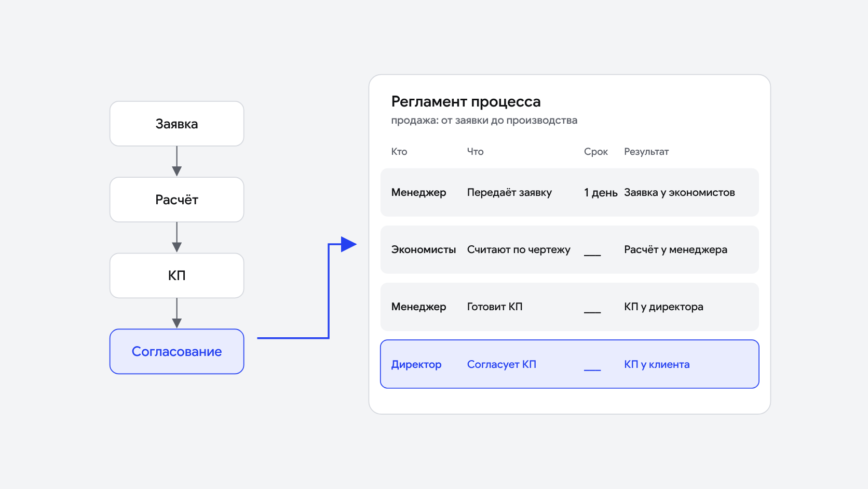Click the Результат column header
Screen dimensions: 868x489
(646, 152)
